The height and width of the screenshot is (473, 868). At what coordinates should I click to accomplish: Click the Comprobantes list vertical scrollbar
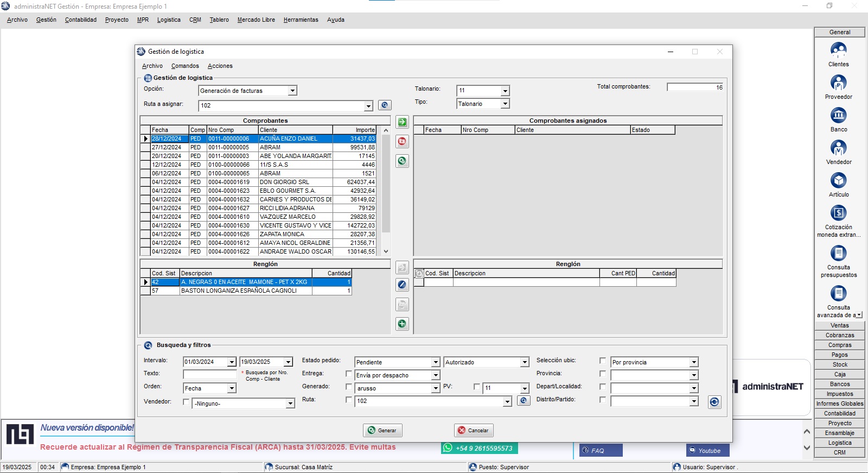pos(386,191)
